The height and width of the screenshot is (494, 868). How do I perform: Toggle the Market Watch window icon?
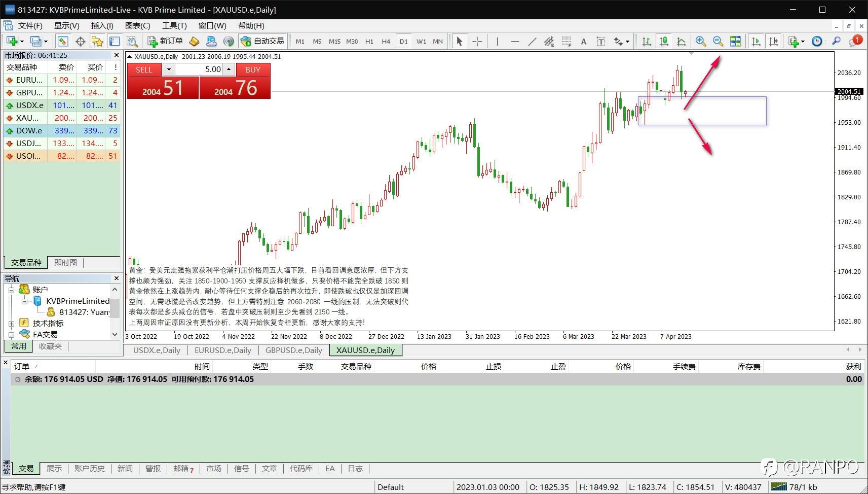63,41
